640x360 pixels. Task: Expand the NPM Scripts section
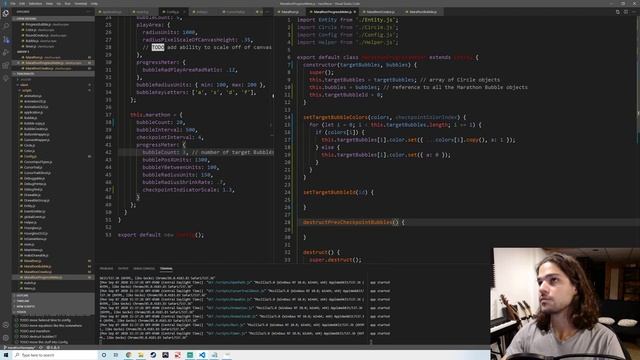(x=53, y=306)
